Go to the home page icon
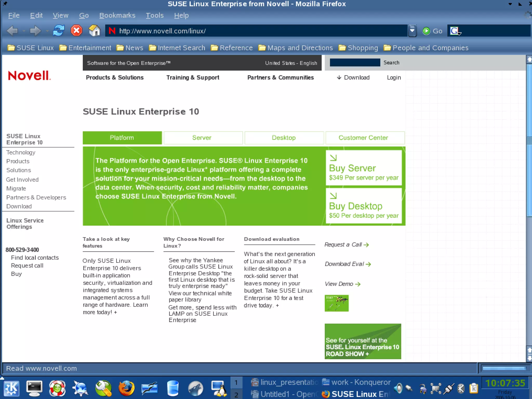 [x=95, y=31]
